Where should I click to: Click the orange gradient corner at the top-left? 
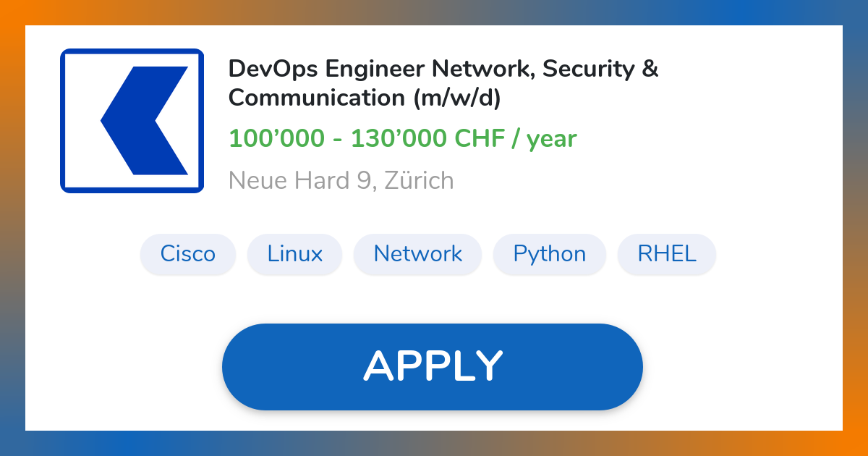12,12
